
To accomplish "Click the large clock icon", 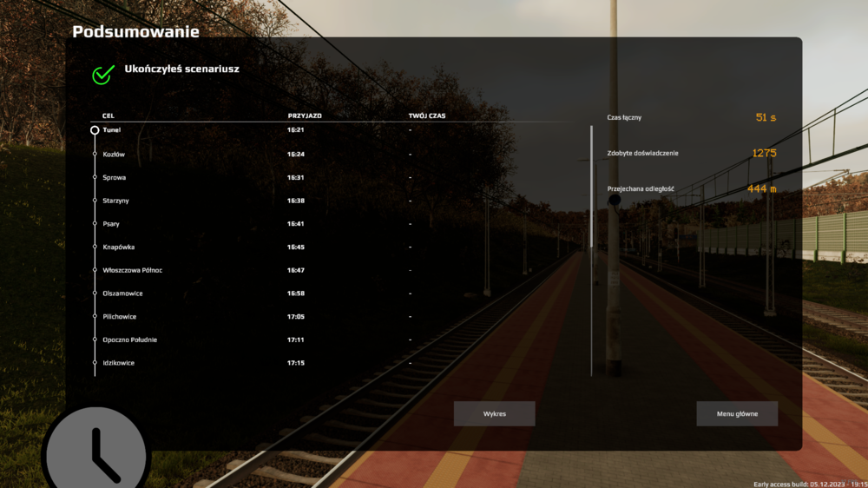I will click(95, 449).
